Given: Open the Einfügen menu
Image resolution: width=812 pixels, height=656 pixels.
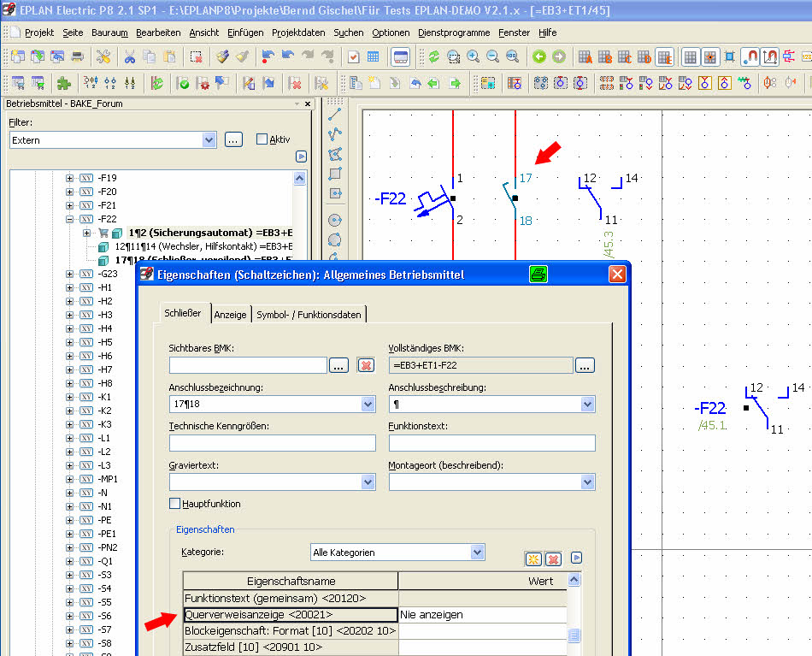Looking at the screenshot, I should [245, 33].
